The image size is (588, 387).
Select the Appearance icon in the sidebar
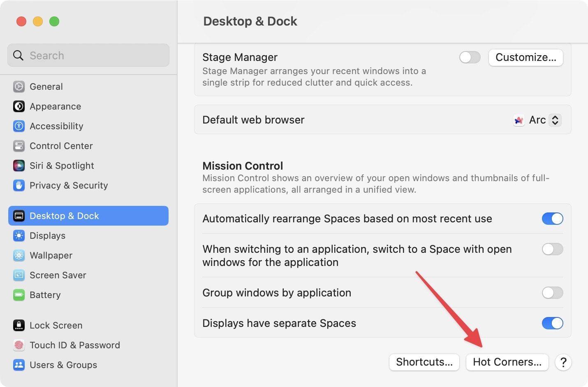pyautogui.click(x=19, y=106)
